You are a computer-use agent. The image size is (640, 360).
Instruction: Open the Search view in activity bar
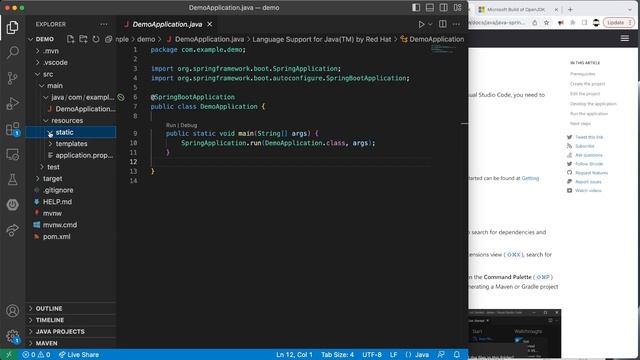click(x=13, y=52)
